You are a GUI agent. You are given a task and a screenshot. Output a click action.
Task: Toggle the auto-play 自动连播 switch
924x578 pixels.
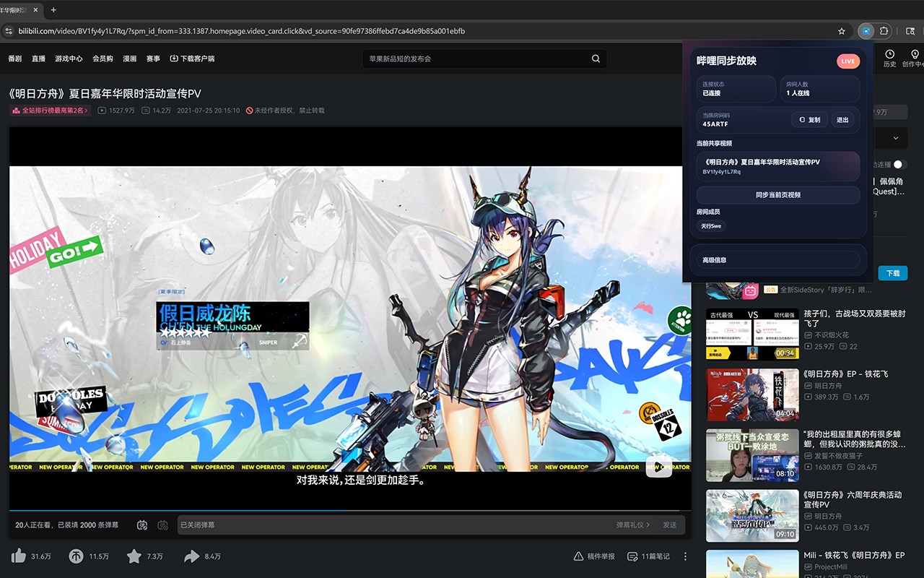(x=899, y=165)
